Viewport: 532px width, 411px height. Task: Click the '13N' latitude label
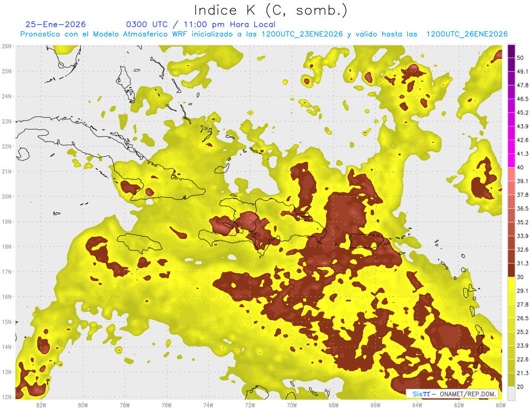click(7, 372)
